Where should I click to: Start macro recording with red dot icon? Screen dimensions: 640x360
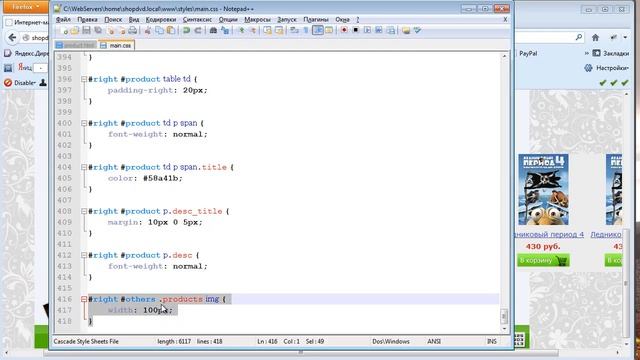pyautogui.click(x=344, y=30)
